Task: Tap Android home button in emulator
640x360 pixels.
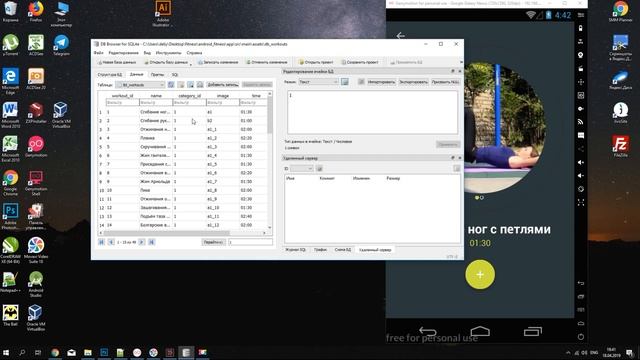Action: (x=480, y=331)
